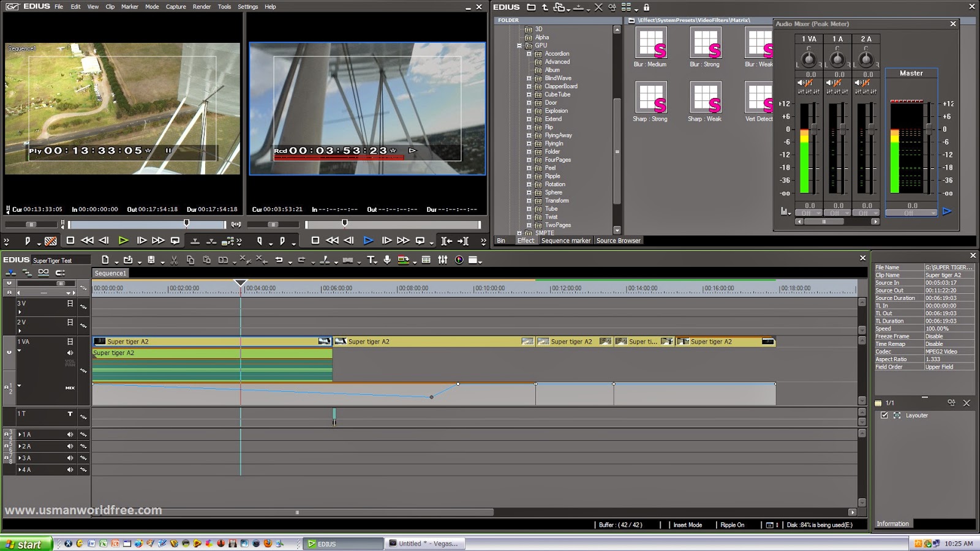Click the Master fader in Audio Mixer
Viewport: 980px width, 551px height.
point(929,128)
